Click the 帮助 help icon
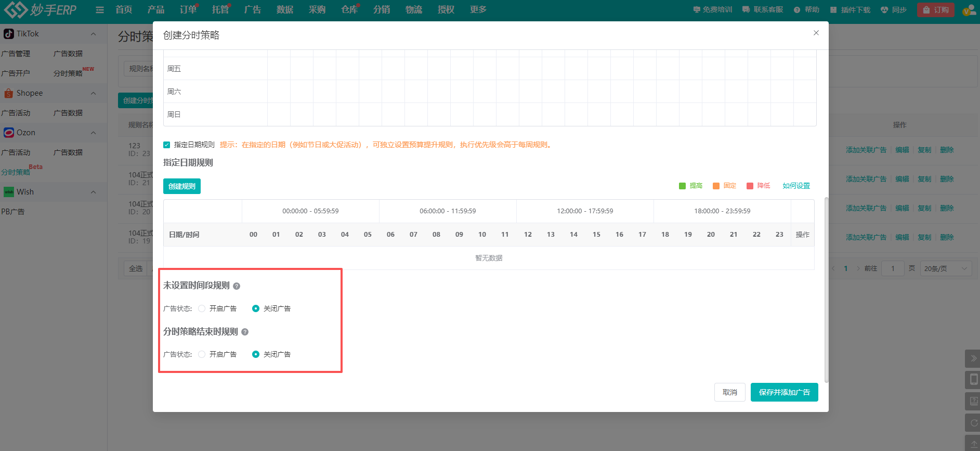 (797, 10)
